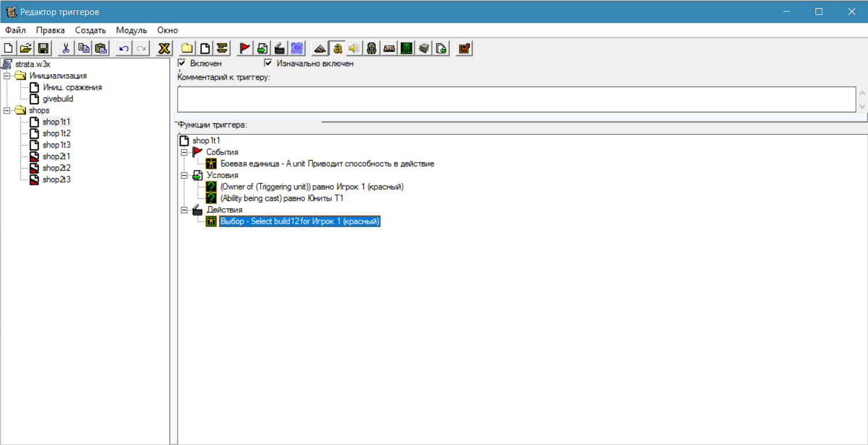The width and height of the screenshot is (868, 445).
Task: Open the Sound Editor speaker icon
Action: [x=355, y=48]
